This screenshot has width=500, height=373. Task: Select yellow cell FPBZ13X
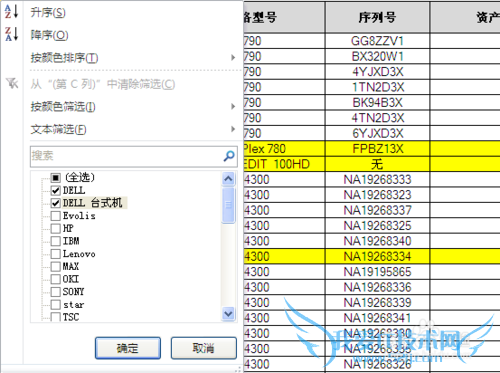point(377,149)
